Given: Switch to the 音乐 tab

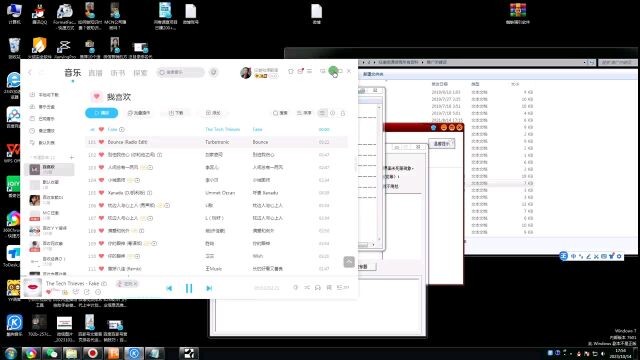Looking at the screenshot, I should click(73, 73).
